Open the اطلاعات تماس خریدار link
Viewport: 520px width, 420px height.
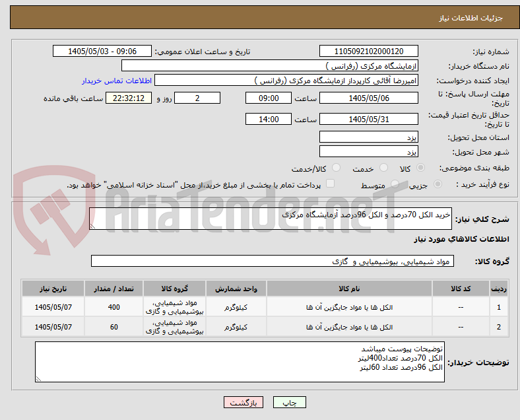(117, 81)
